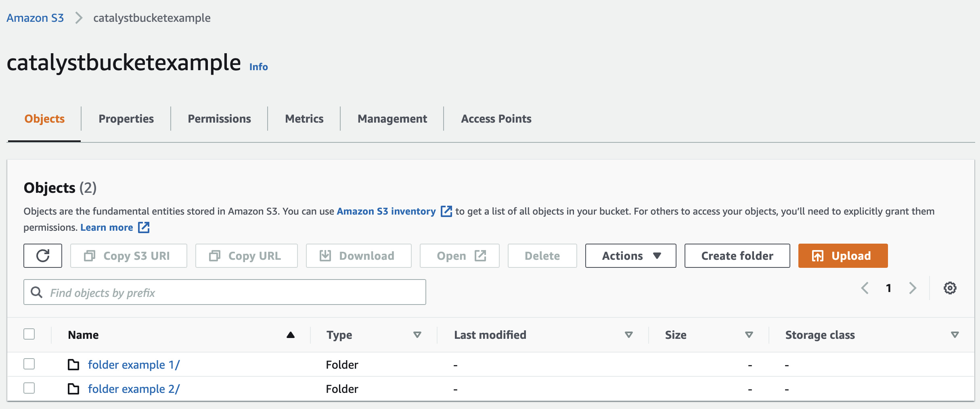
Task: Click the folder icon for folder example 1/
Action: tap(73, 365)
